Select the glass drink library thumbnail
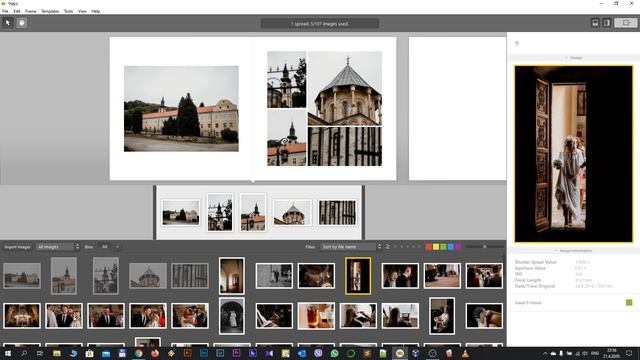Image resolution: width=640 pixels, height=360 pixels. click(316, 316)
